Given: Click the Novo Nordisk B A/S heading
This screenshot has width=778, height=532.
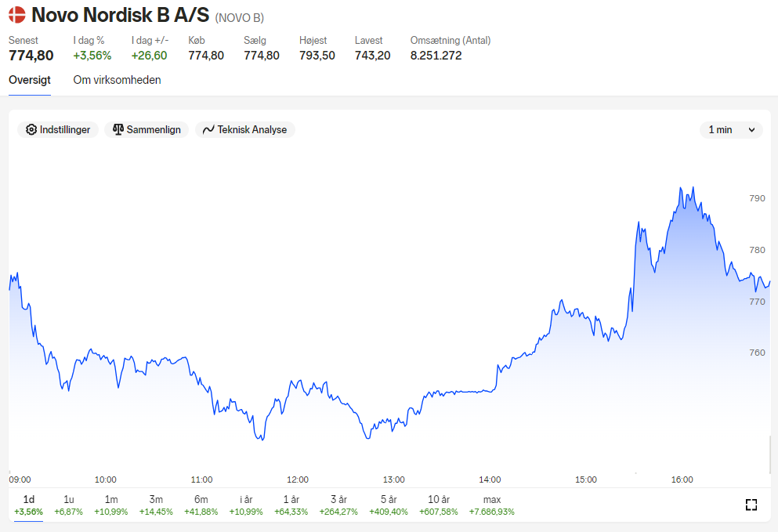Looking at the screenshot, I should (x=121, y=15).
